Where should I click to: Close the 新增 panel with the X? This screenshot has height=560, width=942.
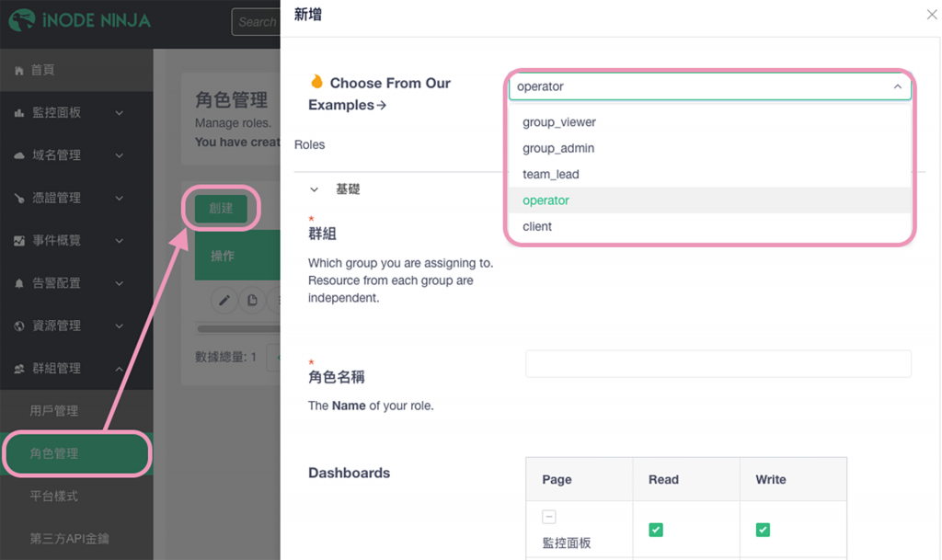click(932, 15)
